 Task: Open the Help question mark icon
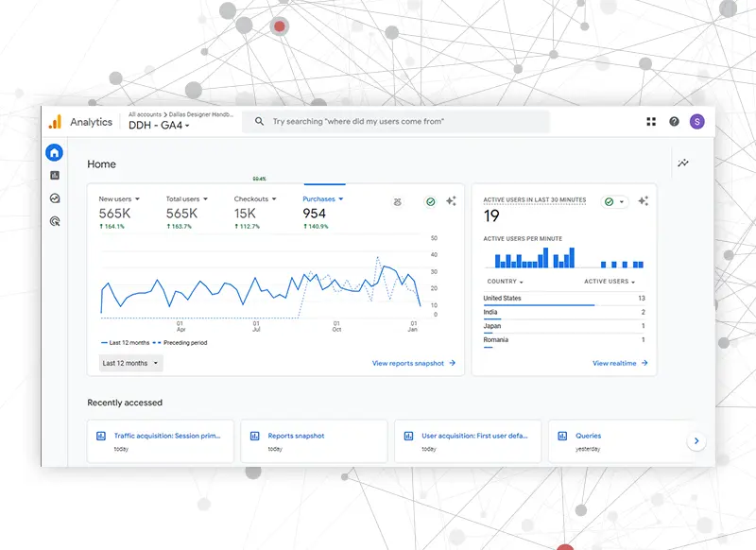[674, 122]
